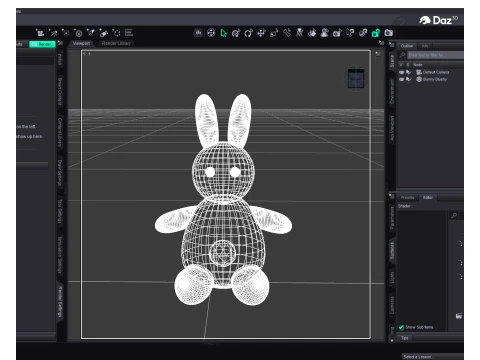Open the Tips tab
The width and height of the screenshot is (480, 360).
point(404,338)
